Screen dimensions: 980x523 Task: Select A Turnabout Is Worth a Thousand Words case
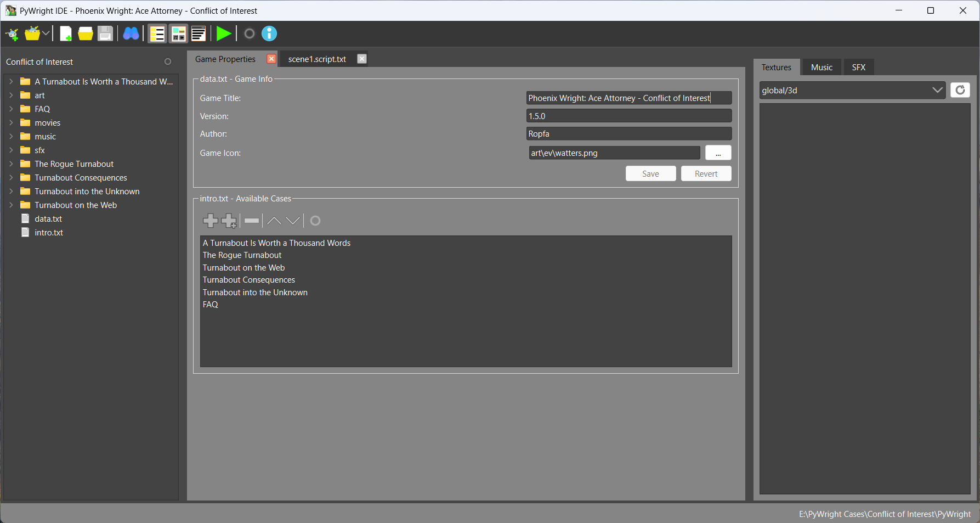(277, 243)
